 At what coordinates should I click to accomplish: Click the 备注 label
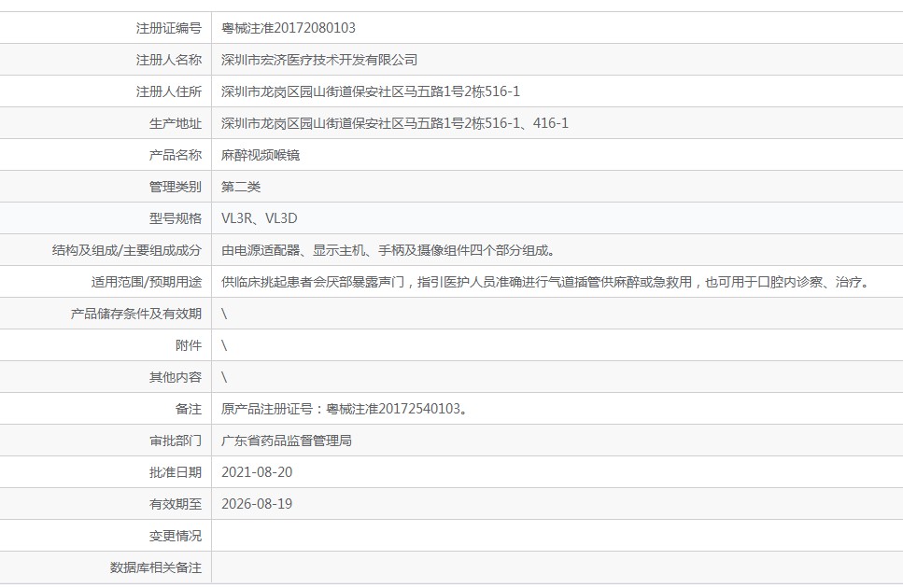tap(189, 409)
